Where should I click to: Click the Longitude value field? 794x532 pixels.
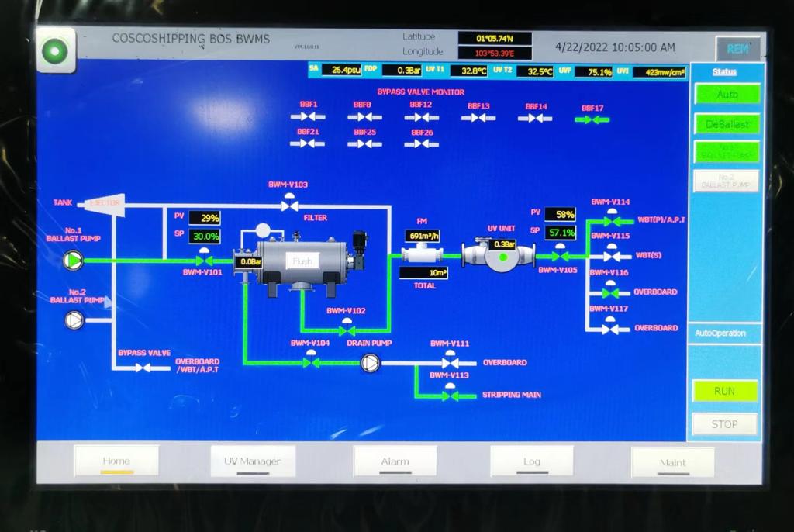[x=495, y=53]
